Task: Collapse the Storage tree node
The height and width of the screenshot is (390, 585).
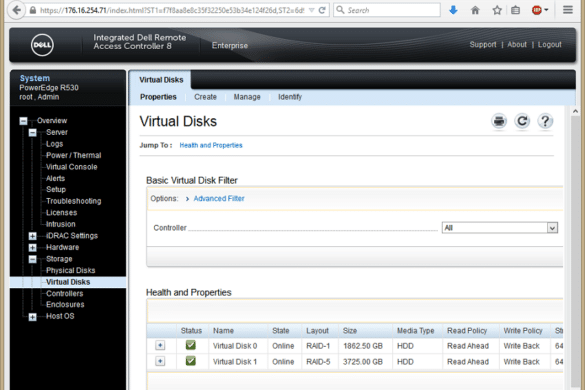Action: 32,259
